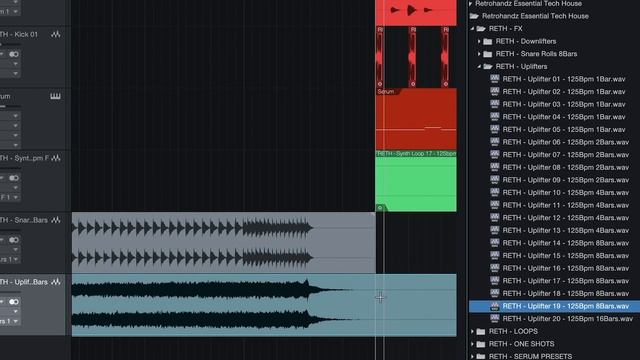Toggle the stereo/mono switch on Snare Rolls track
Viewport: 640px width, 360px height.
14,240
